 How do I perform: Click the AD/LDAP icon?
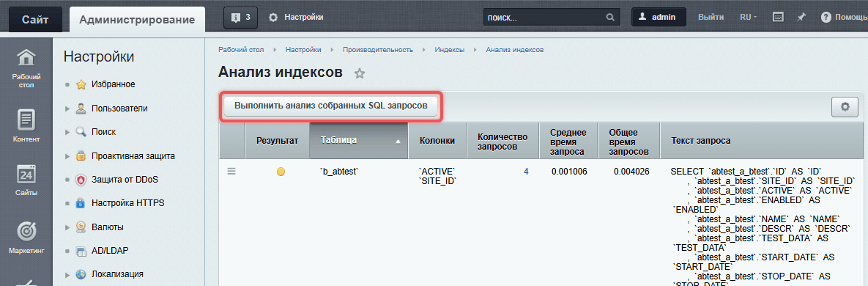coord(81,251)
